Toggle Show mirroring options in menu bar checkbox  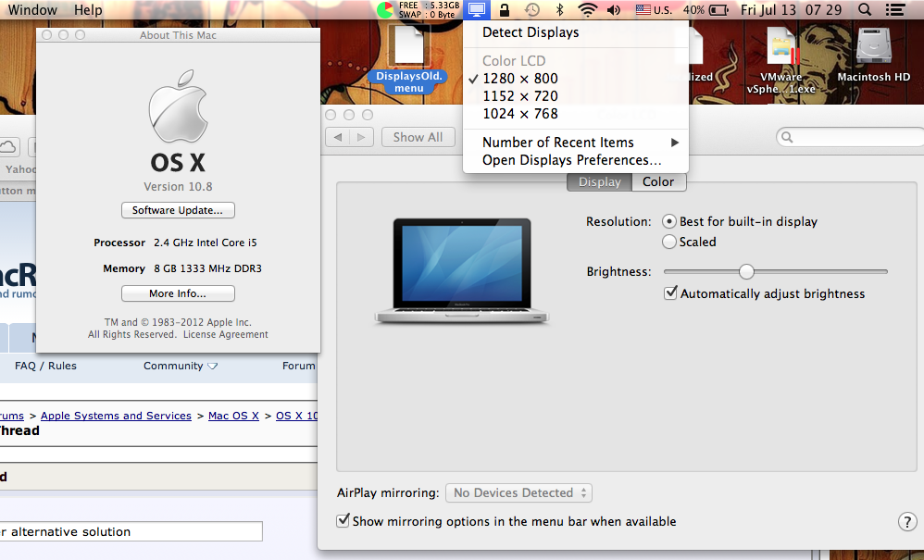point(343,520)
